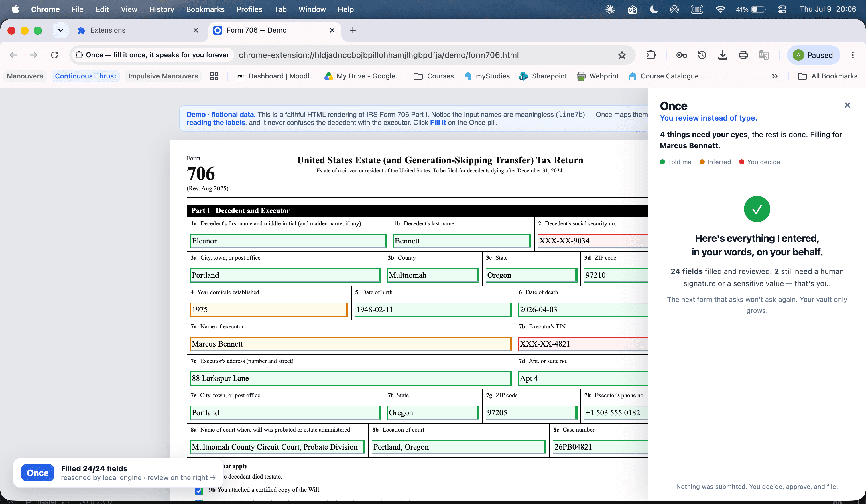Open the Extensions puzzle icon in toolbar
Viewport: 866px width, 504px height.
[x=651, y=55]
